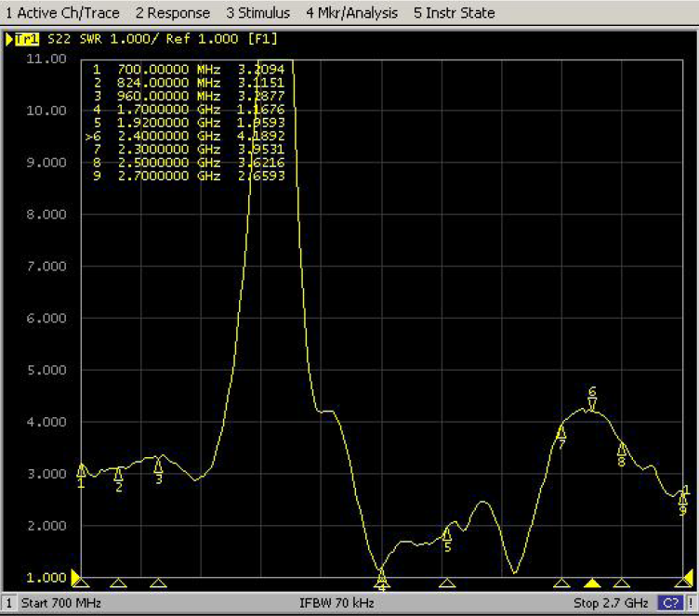Click the bottom-axis indicator for marker 5

tap(447, 583)
